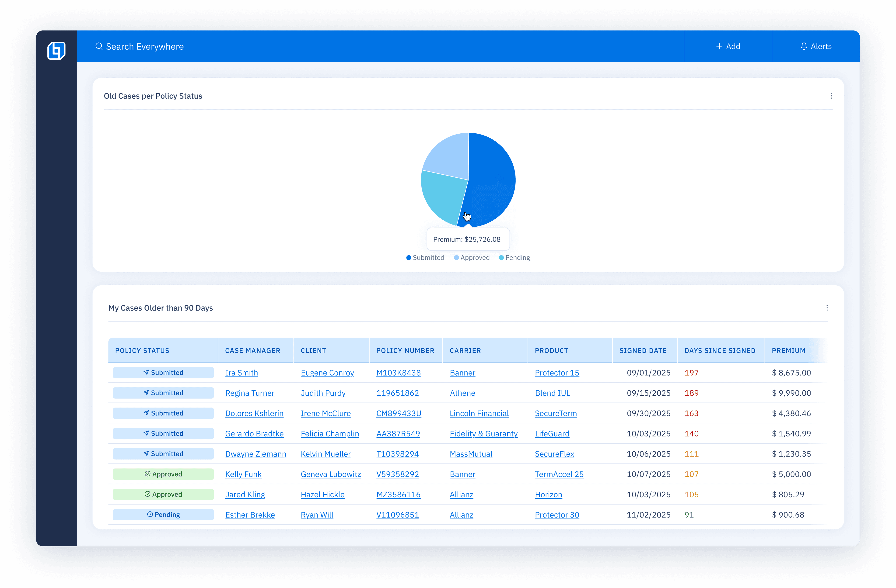Open policy number M103K8438
Screen dimensions: 896x588
tap(398, 373)
